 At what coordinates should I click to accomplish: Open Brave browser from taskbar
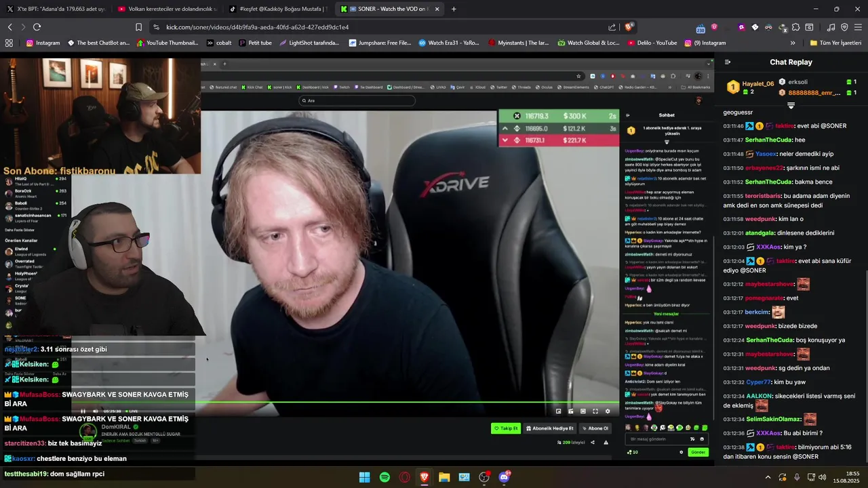[425, 477]
